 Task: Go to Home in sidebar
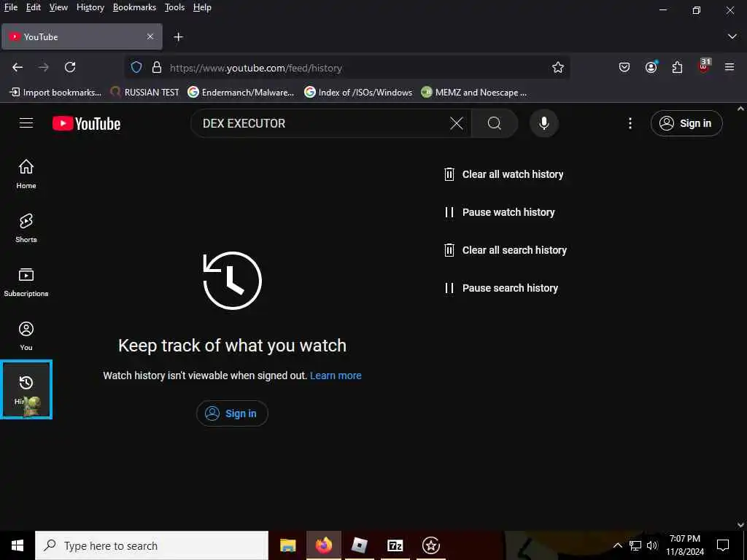[26, 174]
